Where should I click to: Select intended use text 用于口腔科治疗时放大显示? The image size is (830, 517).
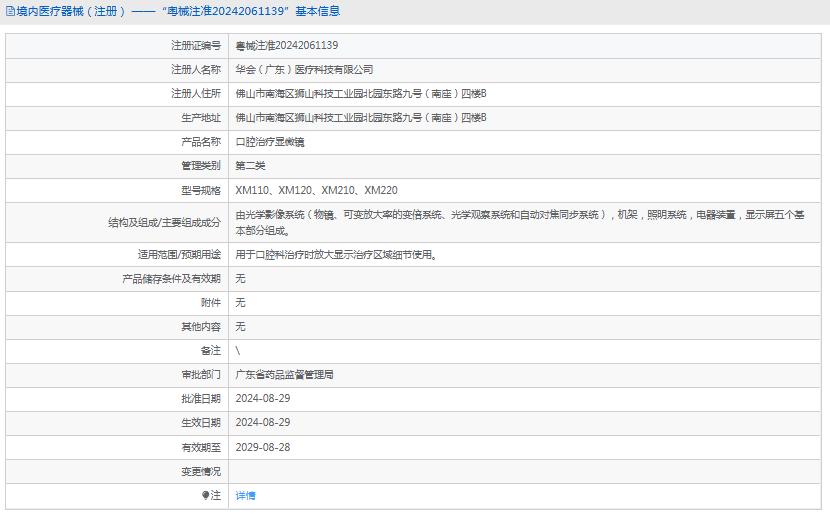click(336, 255)
